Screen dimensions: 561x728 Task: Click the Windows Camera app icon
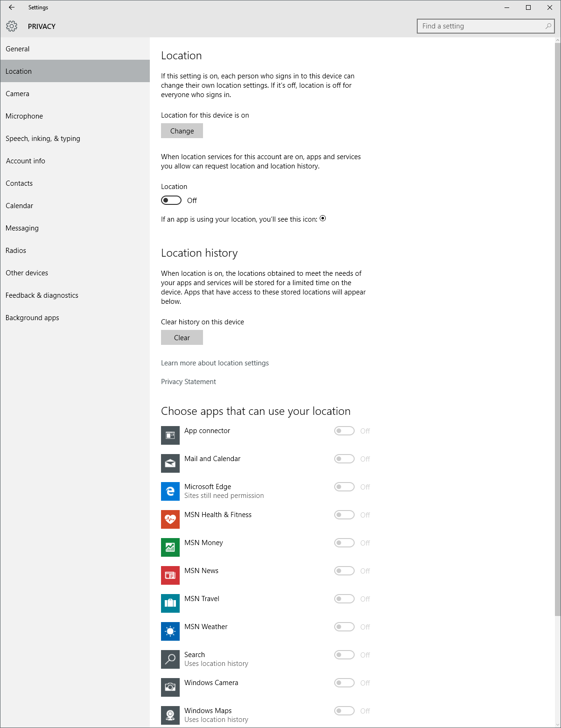(x=170, y=687)
